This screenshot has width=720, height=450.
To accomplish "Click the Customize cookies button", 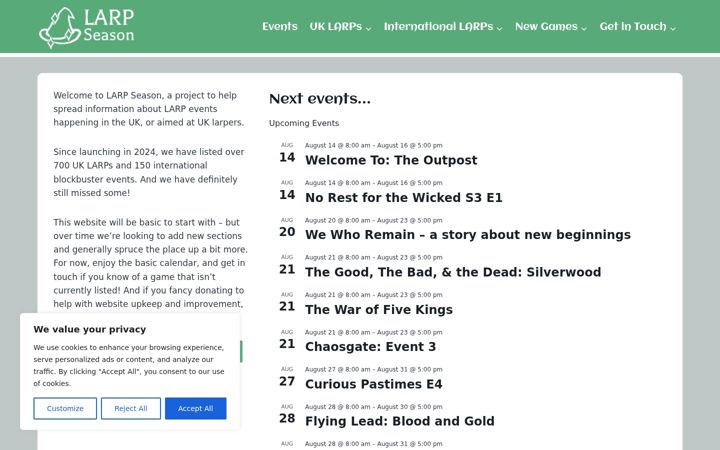I will 65,408.
